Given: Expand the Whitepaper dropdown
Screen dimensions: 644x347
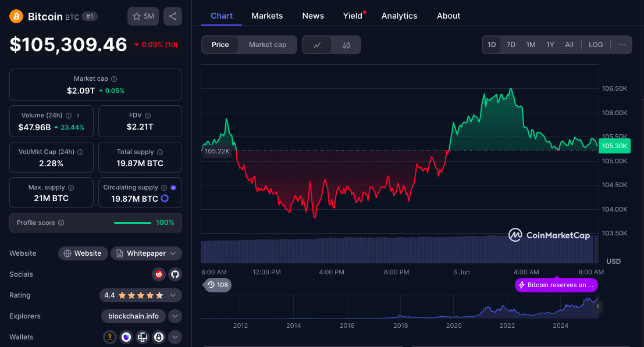Looking at the screenshot, I should pos(146,253).
